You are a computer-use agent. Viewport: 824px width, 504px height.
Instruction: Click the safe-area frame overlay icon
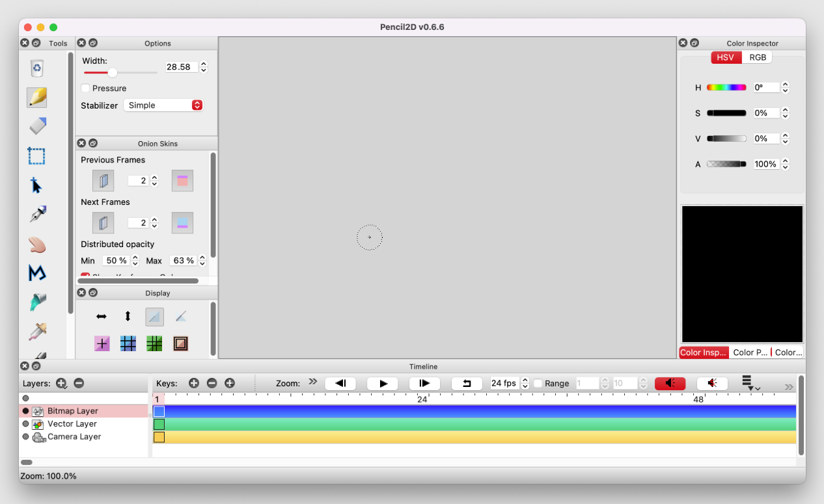click(180, 343)
